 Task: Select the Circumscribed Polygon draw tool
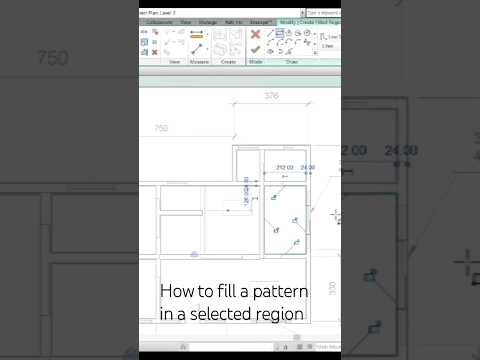(x=298, y=33)
